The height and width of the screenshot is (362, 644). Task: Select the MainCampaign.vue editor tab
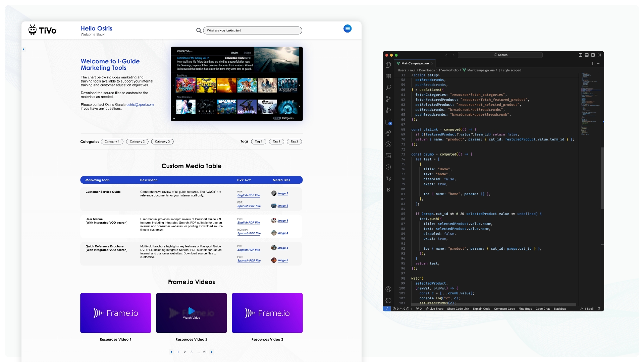pos(415,63)
